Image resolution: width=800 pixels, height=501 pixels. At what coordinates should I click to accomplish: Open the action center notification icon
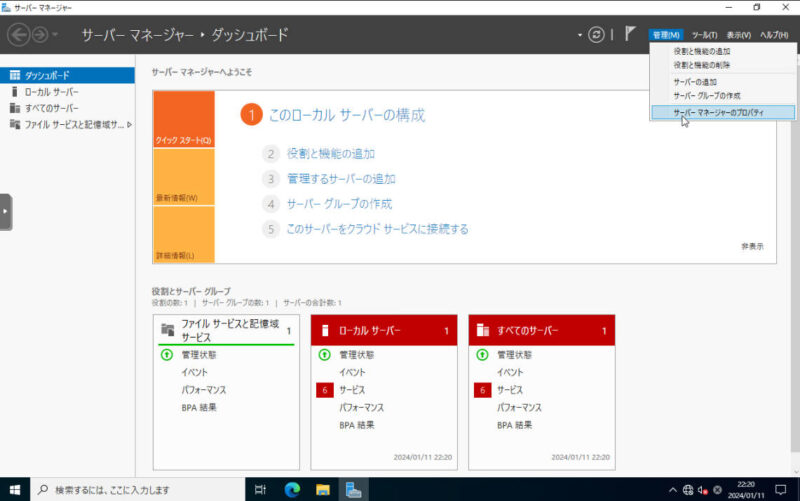781,490
